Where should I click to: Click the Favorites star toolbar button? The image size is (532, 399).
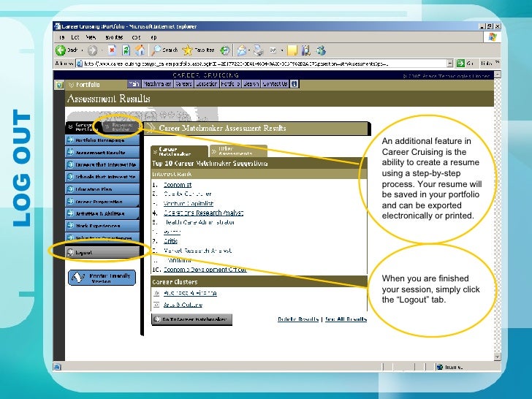pyautogui.click(x=199, y=50)
